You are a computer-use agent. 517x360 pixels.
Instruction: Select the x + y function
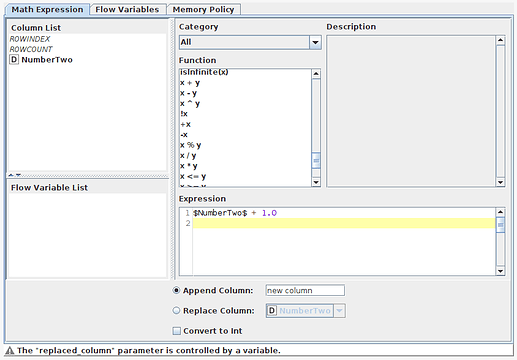[x=190, y=83]
